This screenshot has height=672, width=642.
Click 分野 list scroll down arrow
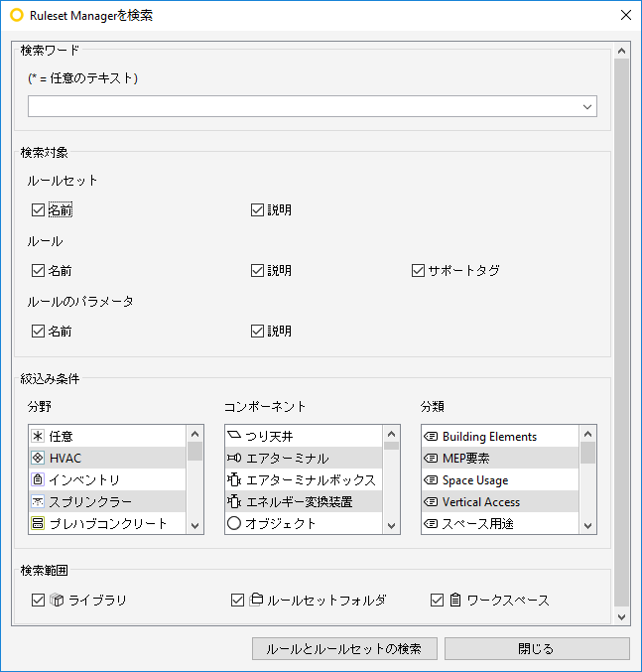[194, 526]
